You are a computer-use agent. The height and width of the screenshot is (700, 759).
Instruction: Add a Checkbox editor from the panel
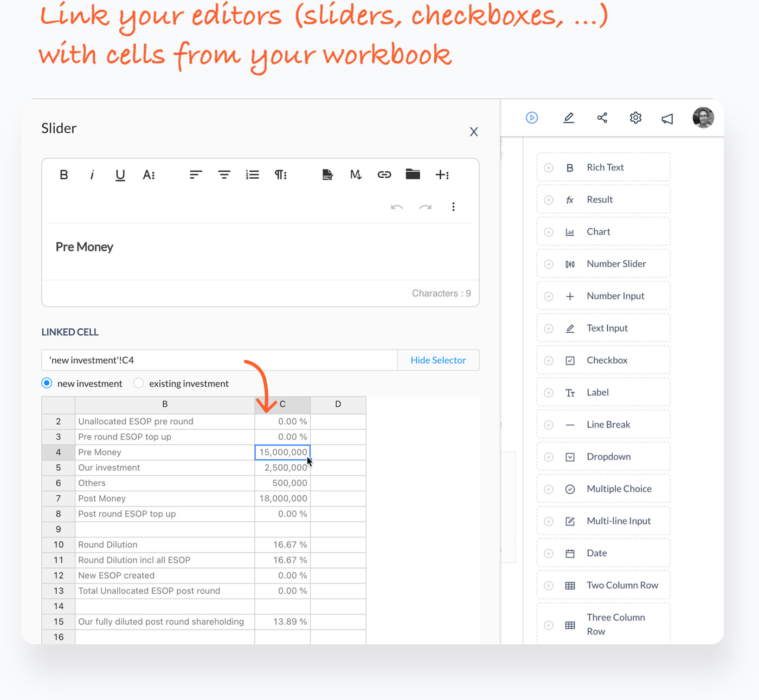603,360
